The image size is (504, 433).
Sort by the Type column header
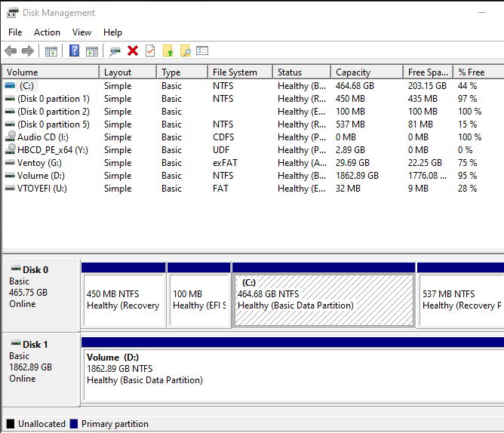[183, 72]
